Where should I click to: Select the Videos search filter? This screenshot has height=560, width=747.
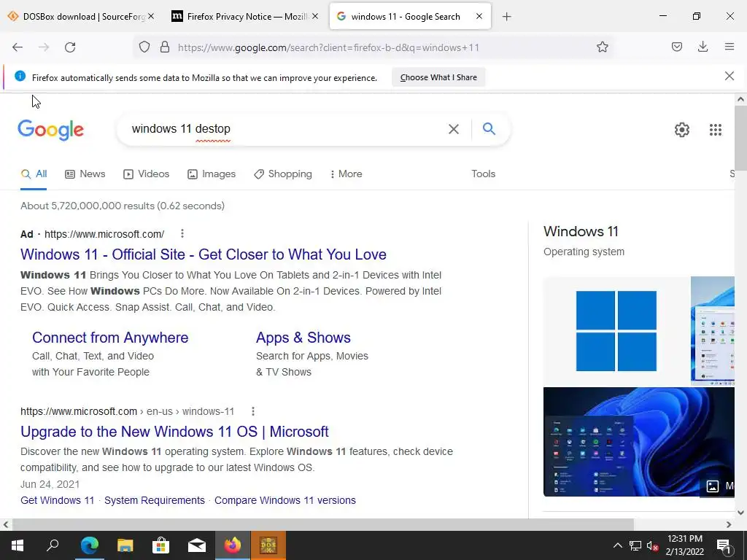click(x=146, y=174)
